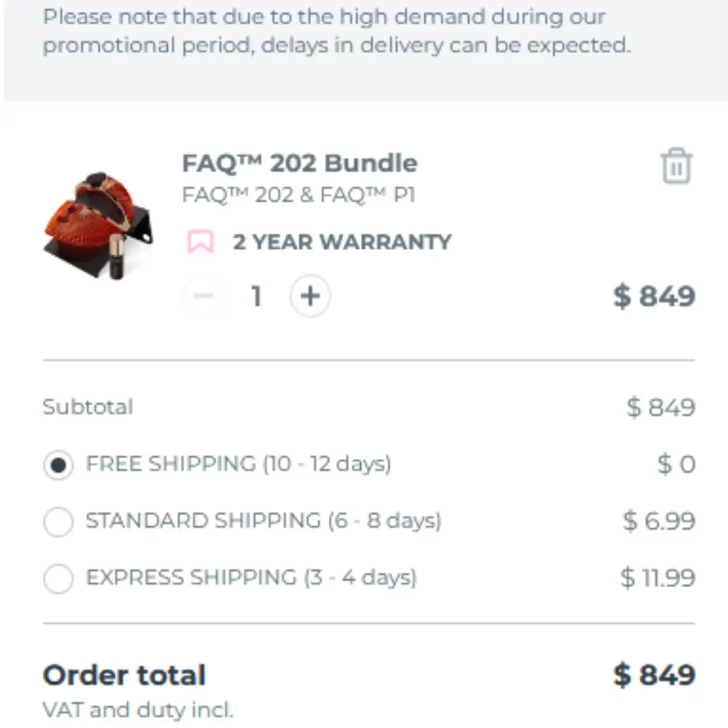Screen dimensions: 728x728
Task: Click the pink warranty bookmark icon
Action: coord(201,241)
